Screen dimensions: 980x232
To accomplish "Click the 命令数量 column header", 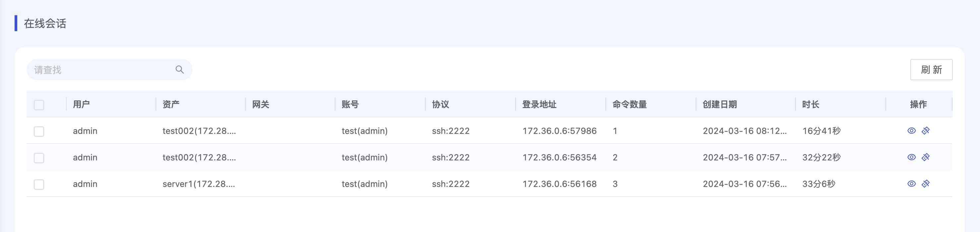I will click(630, 104).
